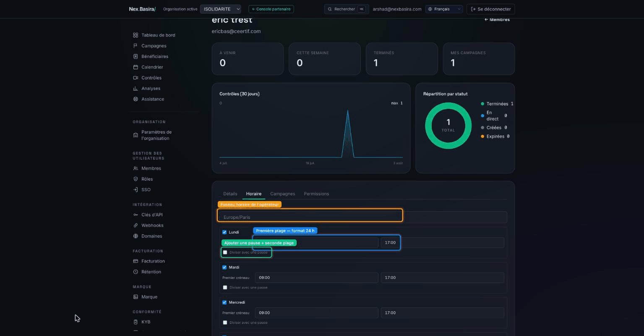Uncheck the Mardi day checkbox
Viewport: 644px width, 336px height.
(x=224, y=268)
